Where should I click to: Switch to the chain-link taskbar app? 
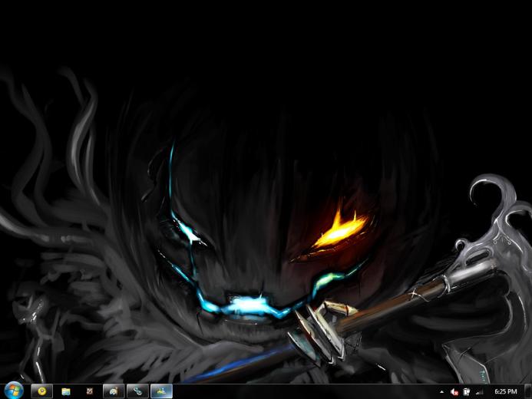[137, 391]
